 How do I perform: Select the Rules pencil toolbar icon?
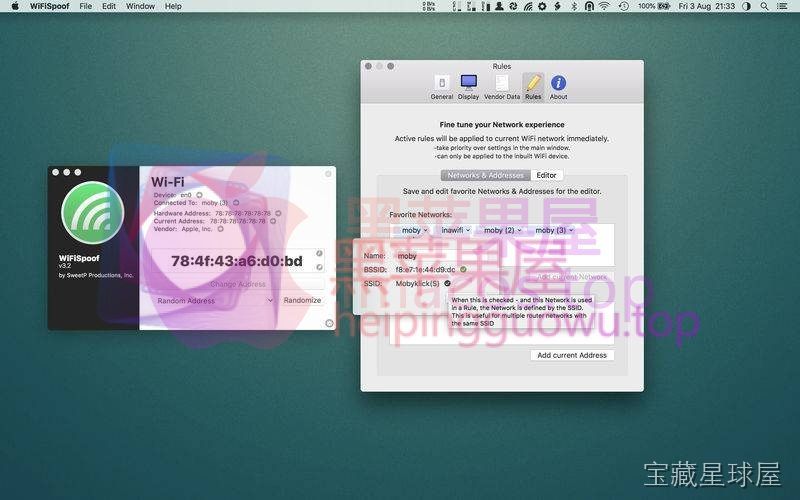coord(533,87)
